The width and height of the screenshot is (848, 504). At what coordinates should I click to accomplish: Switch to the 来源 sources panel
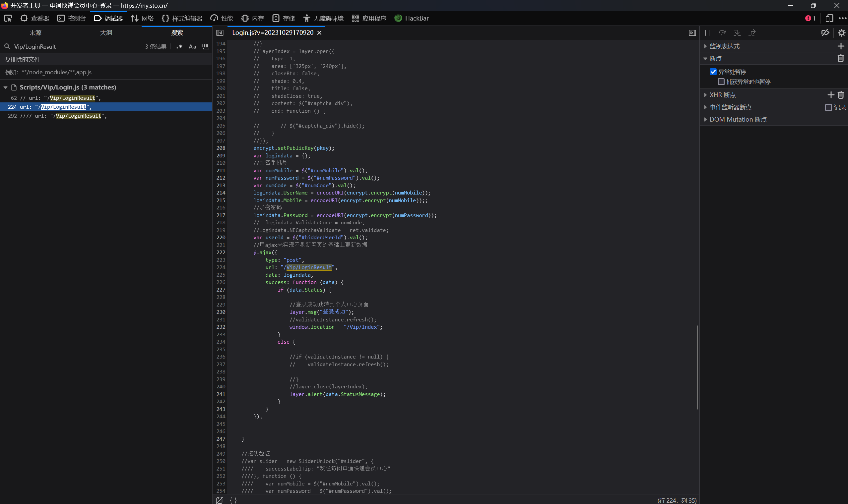coord(35,32)
